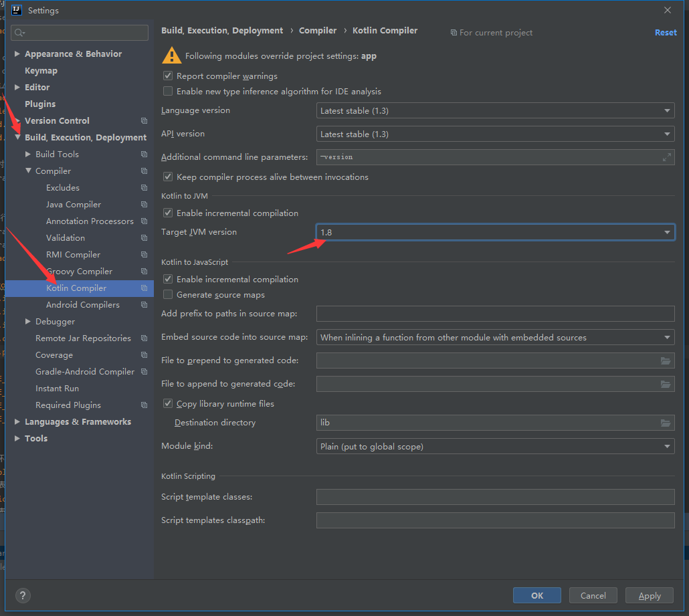
Task: Click the Apply button
Action: (x=649, y=596)
